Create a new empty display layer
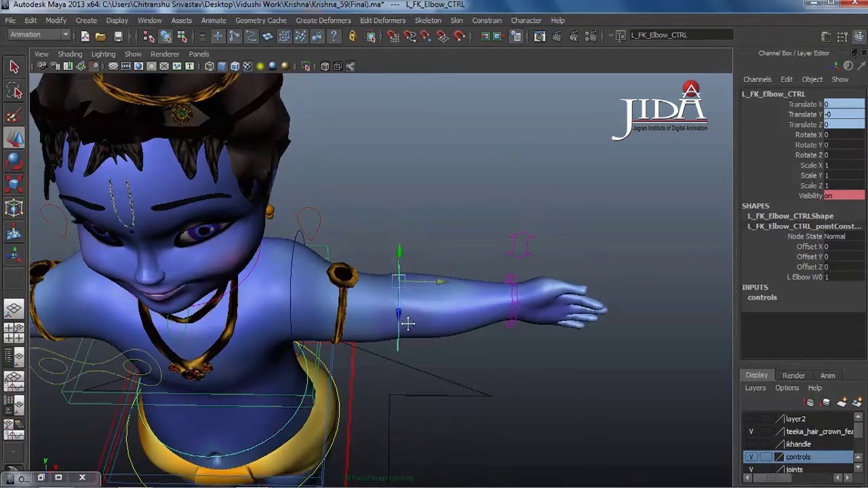868x488 pixels. [841, 402]
